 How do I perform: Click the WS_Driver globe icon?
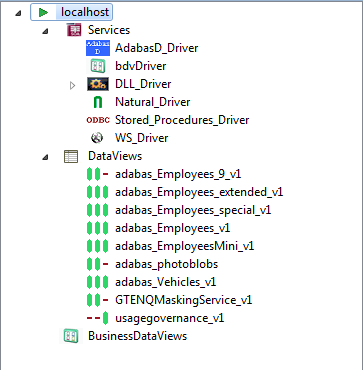(97, 138)
